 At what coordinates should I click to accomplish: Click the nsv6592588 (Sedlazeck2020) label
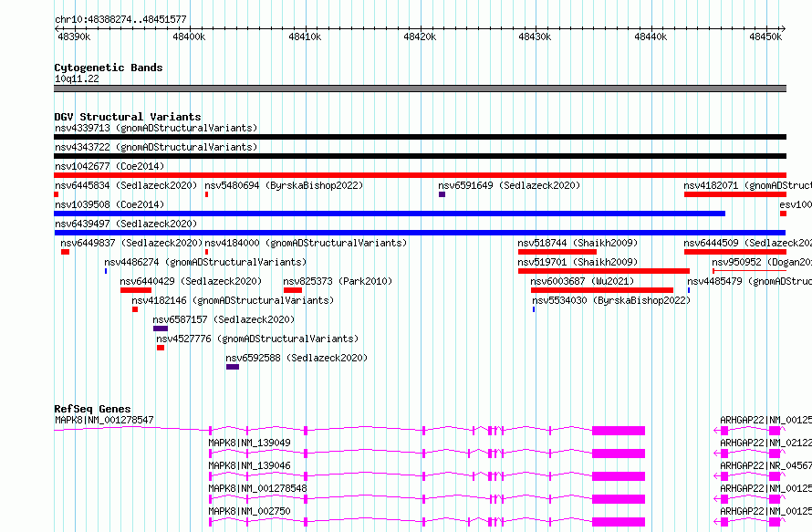pyautogui.click(x=297, y=358)
